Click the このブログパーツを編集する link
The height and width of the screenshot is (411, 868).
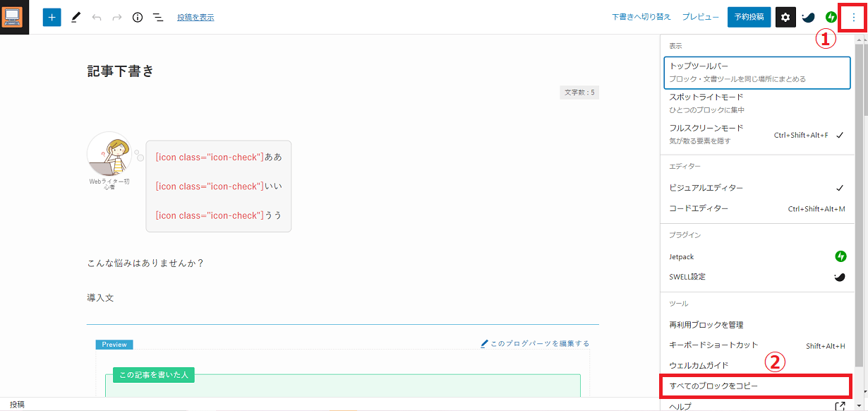[536, 343]
